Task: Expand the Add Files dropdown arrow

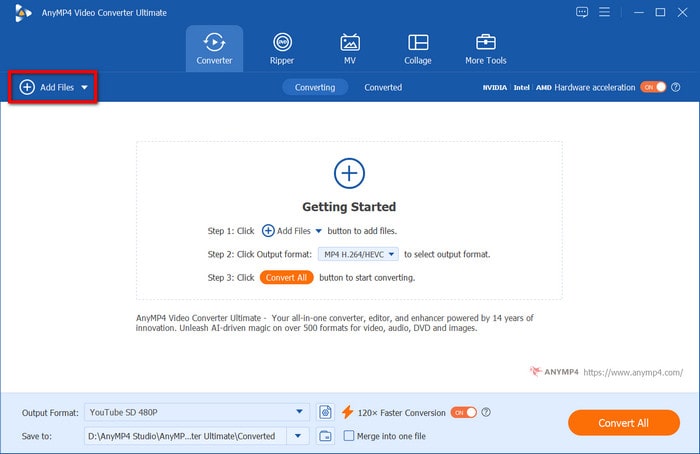Action: pos(85,88)
